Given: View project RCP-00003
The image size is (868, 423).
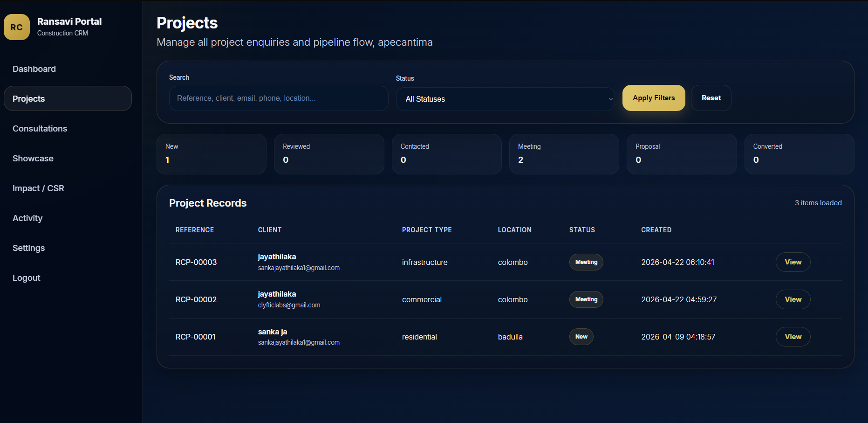Looking at the screenshot, I should pos(793,262).
